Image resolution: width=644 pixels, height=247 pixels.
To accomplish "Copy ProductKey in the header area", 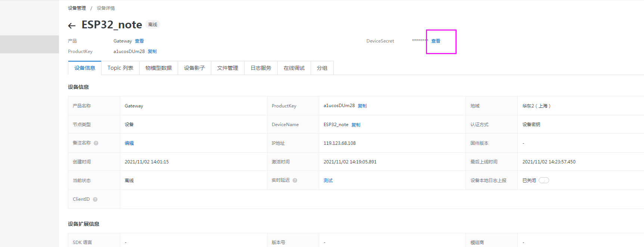I will tap(152, 51).
